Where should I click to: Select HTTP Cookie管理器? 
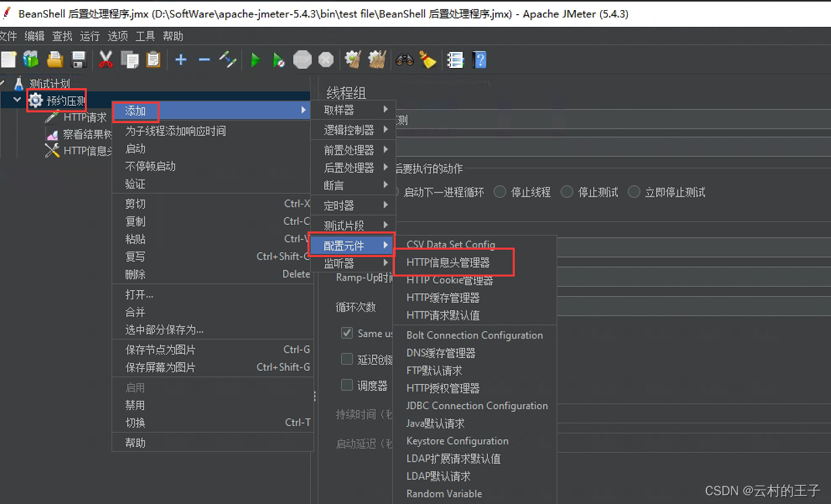tap(474, 280)
